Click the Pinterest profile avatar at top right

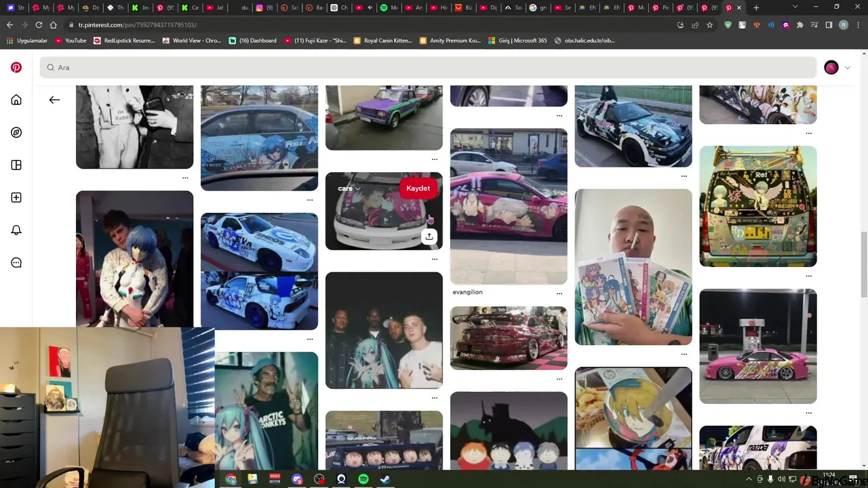pyautogui.click(x=831, y=67)
